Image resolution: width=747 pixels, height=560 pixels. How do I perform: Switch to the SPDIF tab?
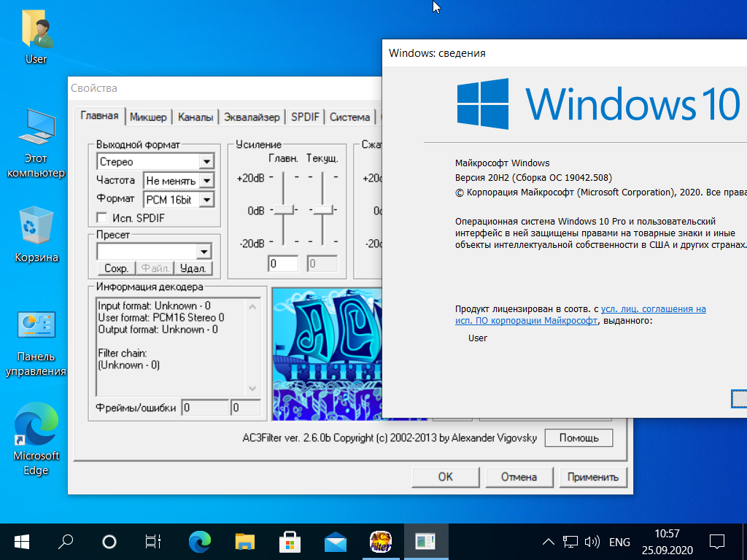point(305,117)
